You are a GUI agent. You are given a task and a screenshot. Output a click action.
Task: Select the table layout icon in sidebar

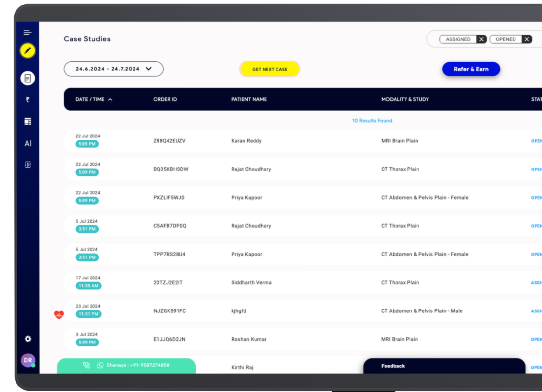pyautogui.click(x=27, y=121)
